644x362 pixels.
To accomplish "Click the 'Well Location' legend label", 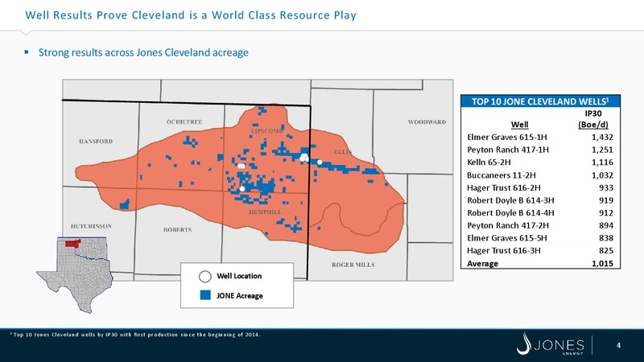I will (239, 276).
